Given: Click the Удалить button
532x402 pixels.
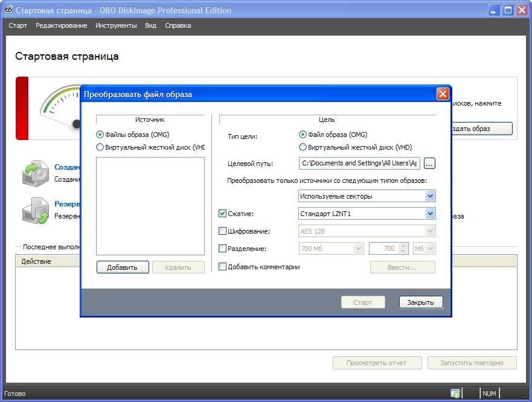Looking at the screenshot, I should tap(178, 267).
